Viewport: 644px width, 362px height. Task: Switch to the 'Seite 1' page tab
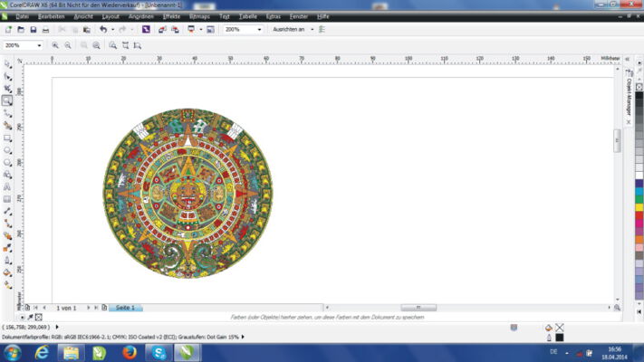(x=125, y=308)
